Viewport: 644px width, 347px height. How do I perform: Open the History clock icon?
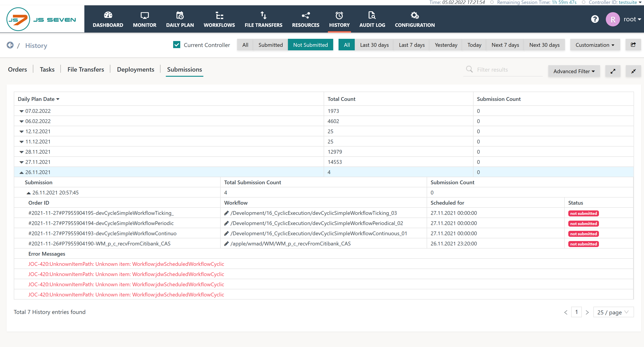click(x=339, y=16)
